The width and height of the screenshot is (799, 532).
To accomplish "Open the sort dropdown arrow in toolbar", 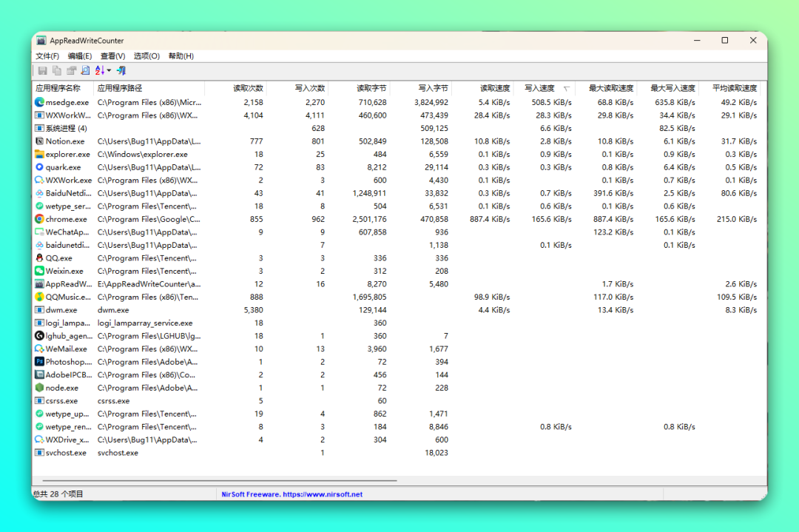I will (109, 71).
